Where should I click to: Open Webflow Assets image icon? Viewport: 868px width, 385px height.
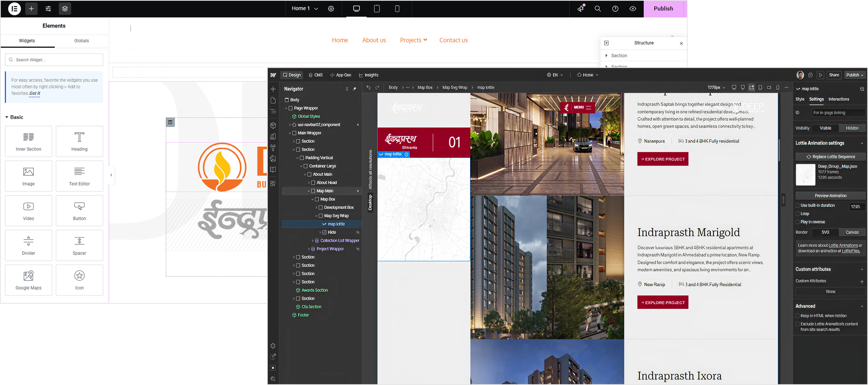pyautogui.click(x=273, y=159)
